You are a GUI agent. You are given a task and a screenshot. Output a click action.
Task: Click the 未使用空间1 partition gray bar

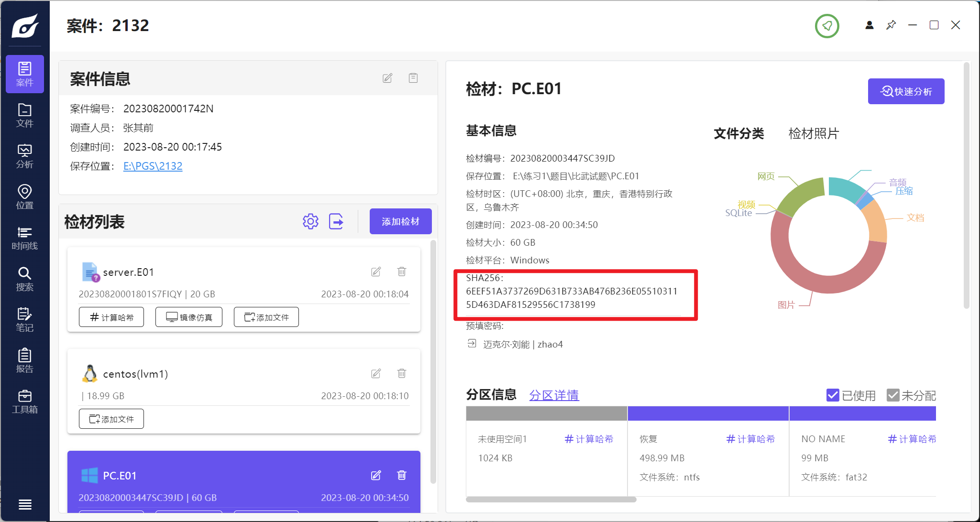coord(546,413)
